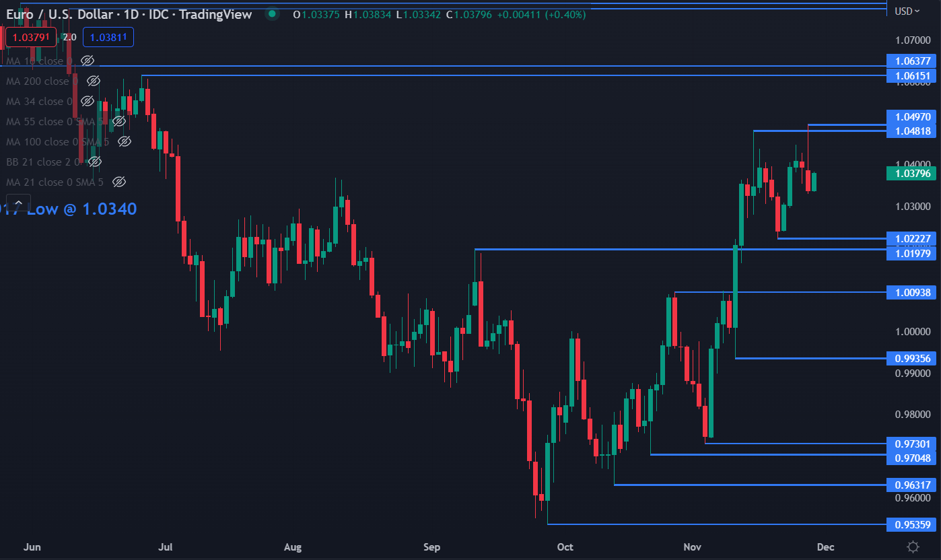Click the Oct label on time axis

coord(565,547)
